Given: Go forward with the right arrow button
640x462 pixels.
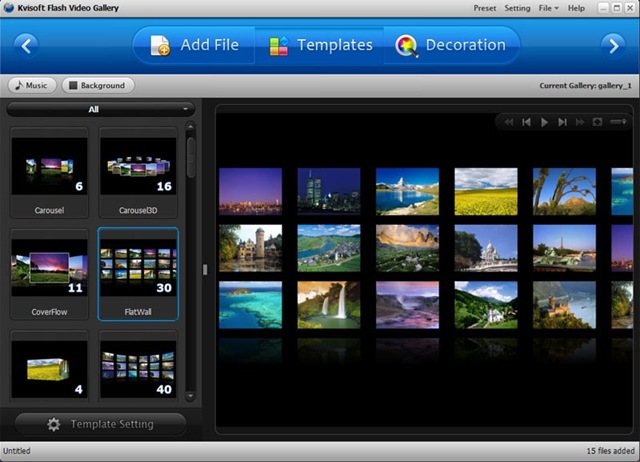Looking at the screenshot, I should click(x=613, y=46).
